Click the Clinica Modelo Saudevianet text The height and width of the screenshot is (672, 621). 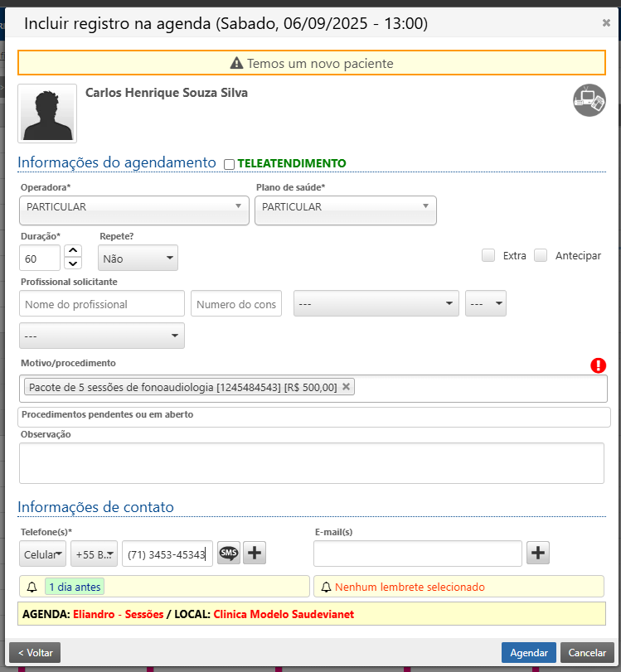click(x=284, y=614)
